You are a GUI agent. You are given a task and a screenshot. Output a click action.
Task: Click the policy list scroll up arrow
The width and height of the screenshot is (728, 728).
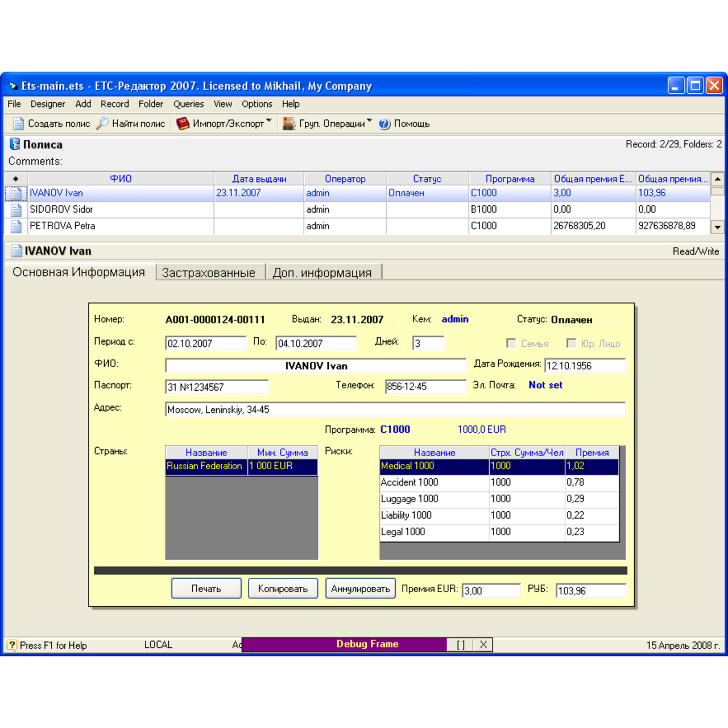pos(718,179)
